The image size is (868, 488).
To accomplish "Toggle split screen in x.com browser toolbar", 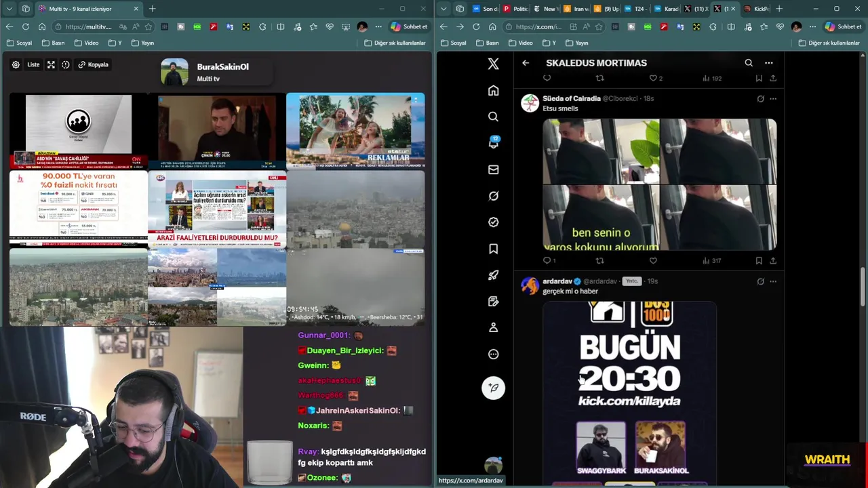I will [731, 26].
